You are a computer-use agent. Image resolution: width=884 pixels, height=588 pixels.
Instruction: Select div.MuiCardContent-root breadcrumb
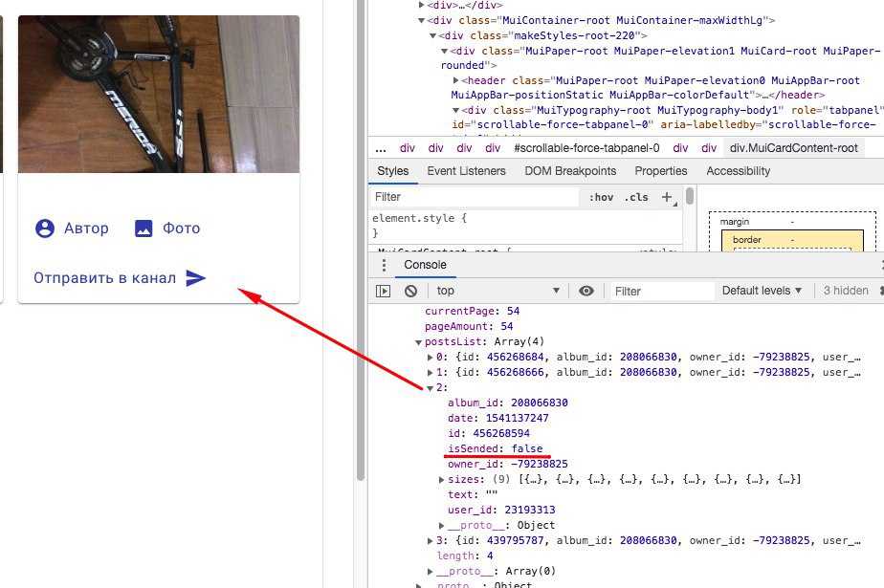(x=794, y=148)
